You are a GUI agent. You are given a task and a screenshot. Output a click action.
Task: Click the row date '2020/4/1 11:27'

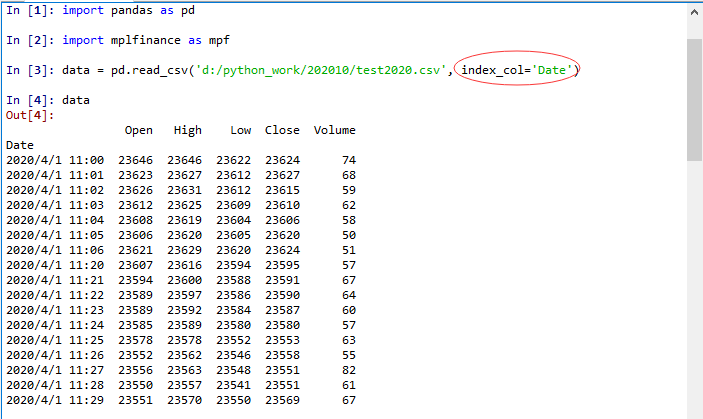point(55,371)
